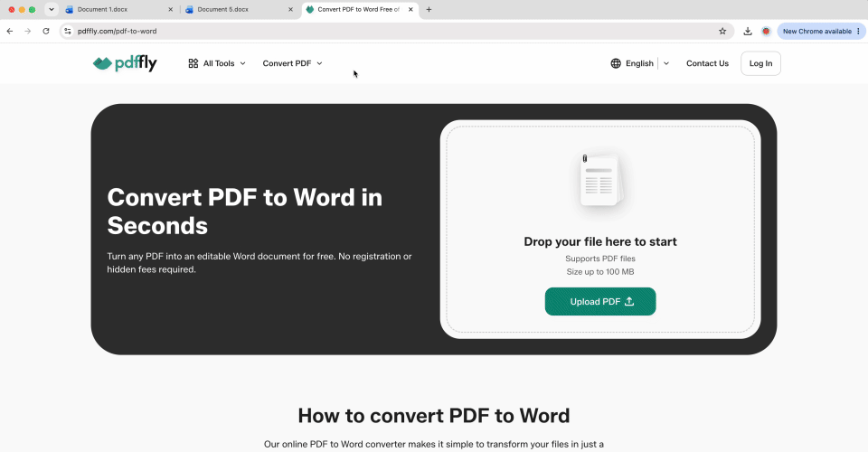Click the All Tools grid icon

point(193,63)
